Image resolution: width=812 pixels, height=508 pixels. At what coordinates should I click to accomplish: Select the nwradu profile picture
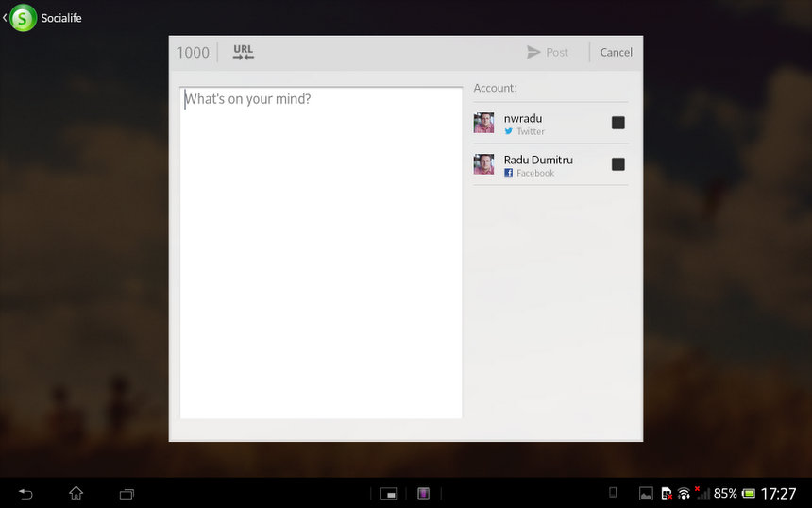coord(483,123)
